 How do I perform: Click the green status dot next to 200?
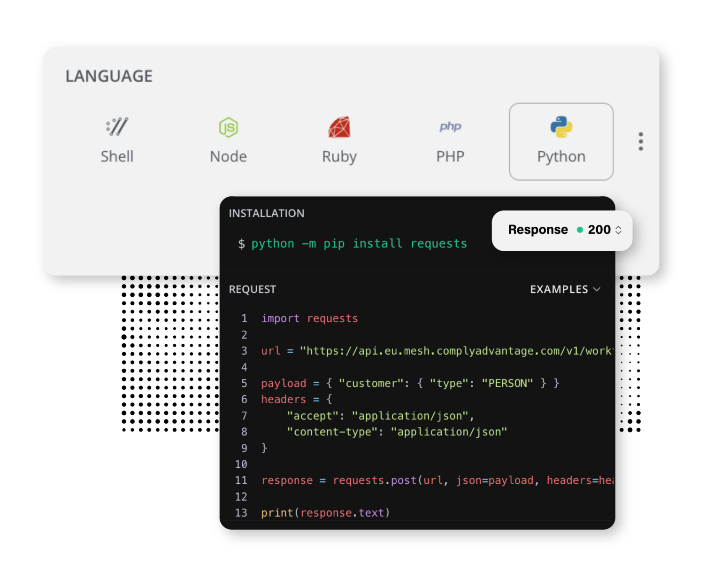click(x=579, y=230)
